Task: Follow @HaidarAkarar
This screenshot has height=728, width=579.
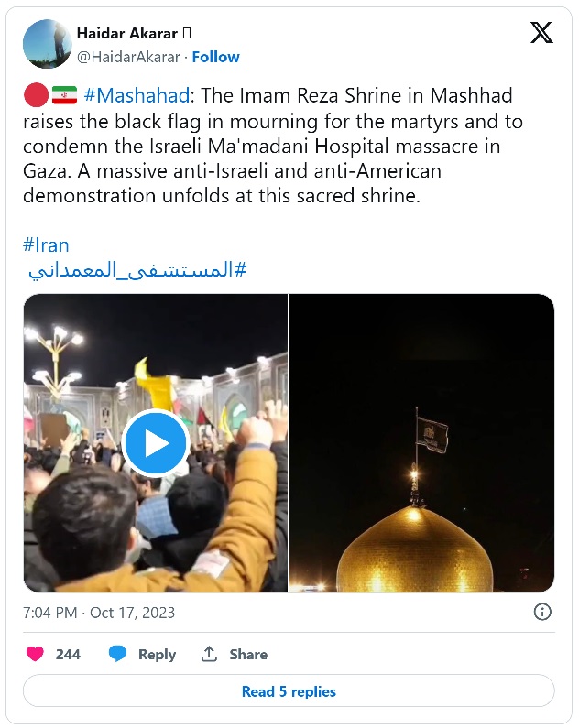Action: 216,57
